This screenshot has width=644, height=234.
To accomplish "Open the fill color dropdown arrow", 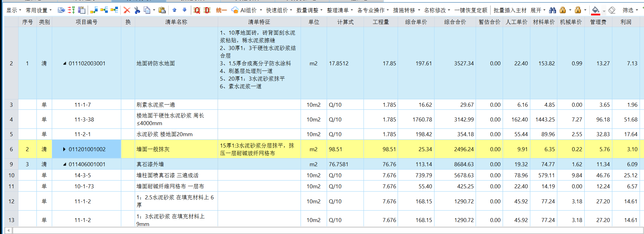I will pos(604,11).
